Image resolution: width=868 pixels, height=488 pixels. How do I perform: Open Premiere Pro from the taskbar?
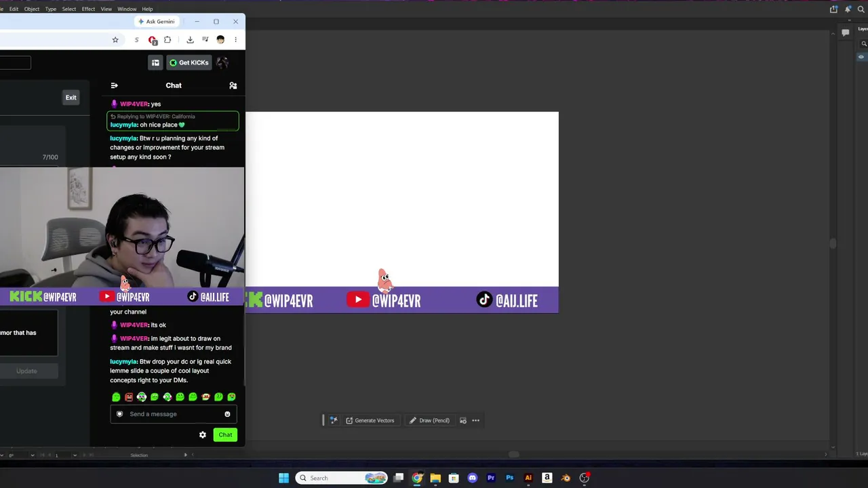pyautogui.click(x=491, y=478)
